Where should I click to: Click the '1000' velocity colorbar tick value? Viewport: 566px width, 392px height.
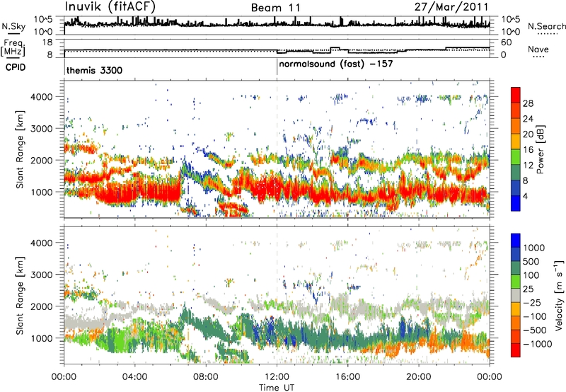tap(534, 248)
